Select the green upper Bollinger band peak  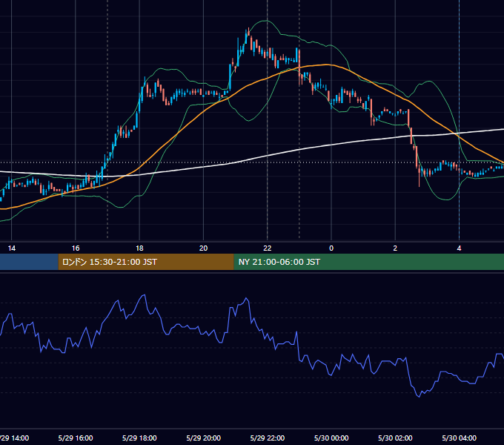[266, 21]
